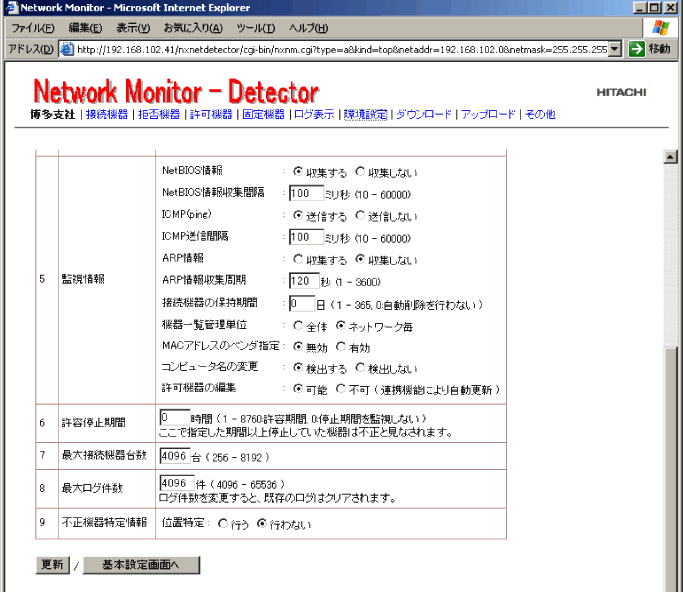Image resolution: width=683 pixels, height=592 pixels.
Task: Click the 監視情報 row label
Action: pyautogui.click(x=83, y=279)
